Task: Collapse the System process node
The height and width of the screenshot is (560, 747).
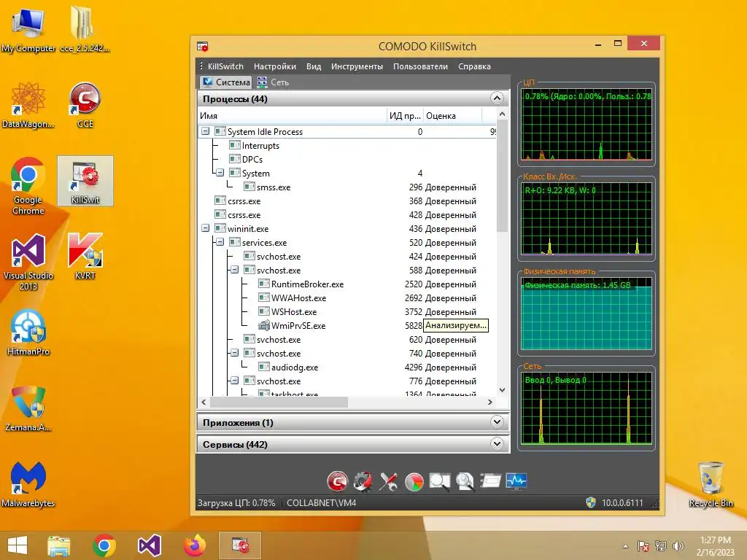Action: click(x=220, y=173)
